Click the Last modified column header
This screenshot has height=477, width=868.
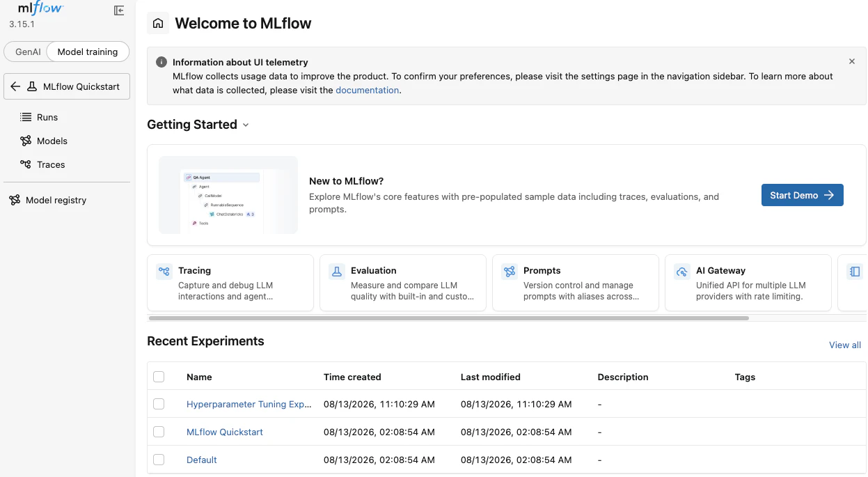pos(491,377)
